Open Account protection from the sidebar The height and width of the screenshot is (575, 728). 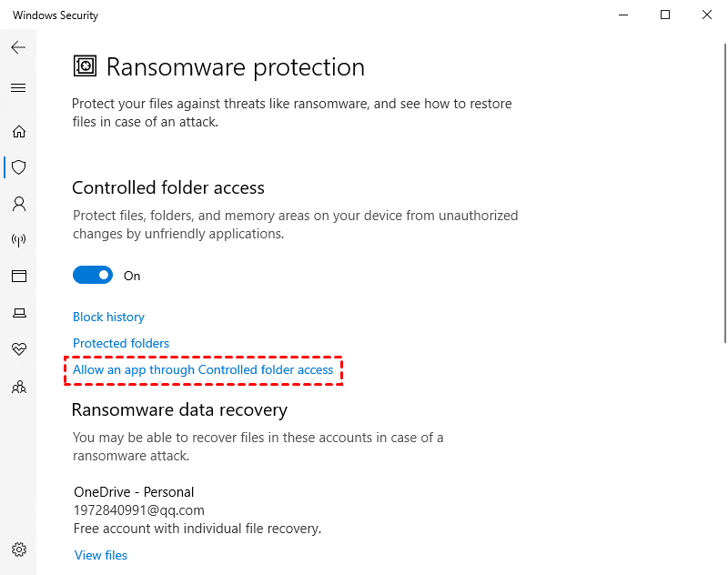[19, 204]
